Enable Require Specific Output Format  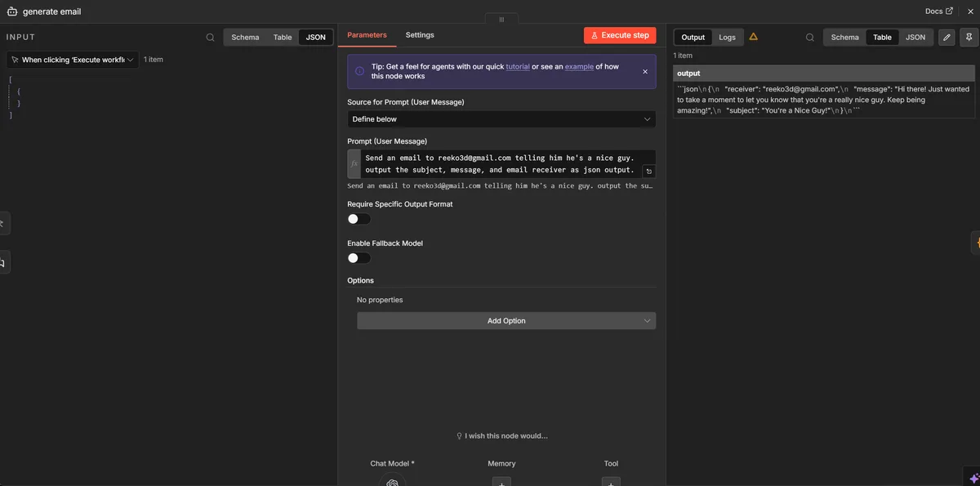point(357,218)
